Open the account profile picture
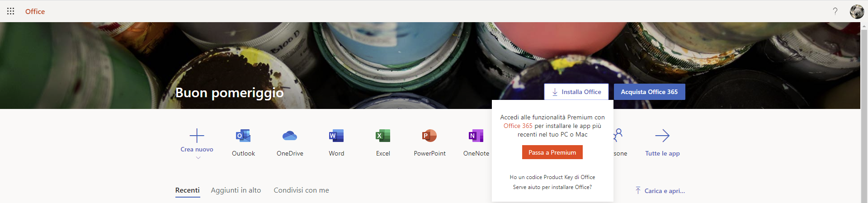This screenshot has height=203, width=868. (857, 11)
